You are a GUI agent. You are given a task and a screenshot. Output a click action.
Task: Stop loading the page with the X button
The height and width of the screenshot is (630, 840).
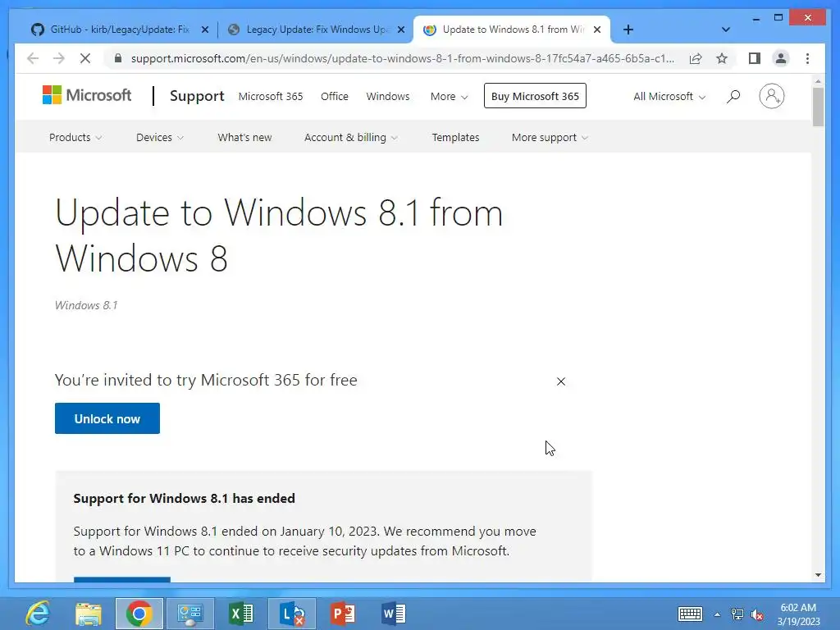coord(85,58)
